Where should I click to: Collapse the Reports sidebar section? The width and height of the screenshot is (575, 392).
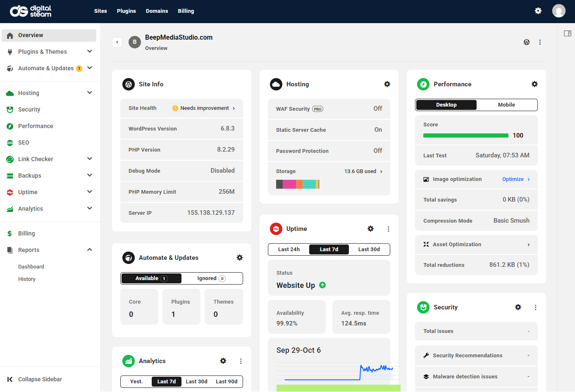point(90,250)
